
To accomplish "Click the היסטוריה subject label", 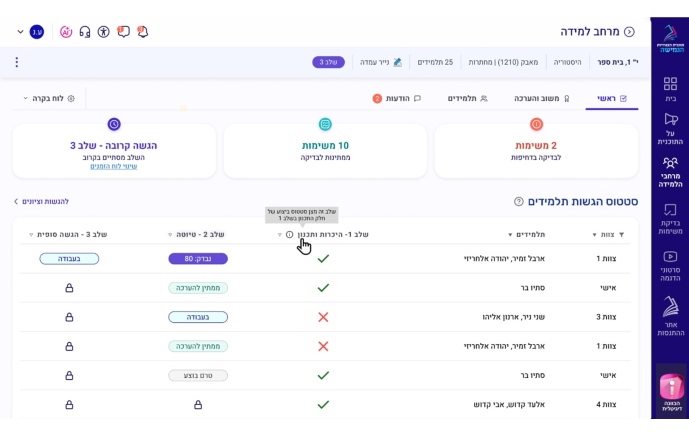I will pos(567,62).
